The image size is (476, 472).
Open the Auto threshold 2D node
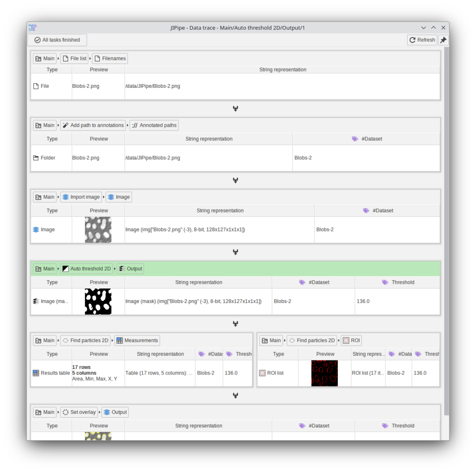click(x=87, y=269)
